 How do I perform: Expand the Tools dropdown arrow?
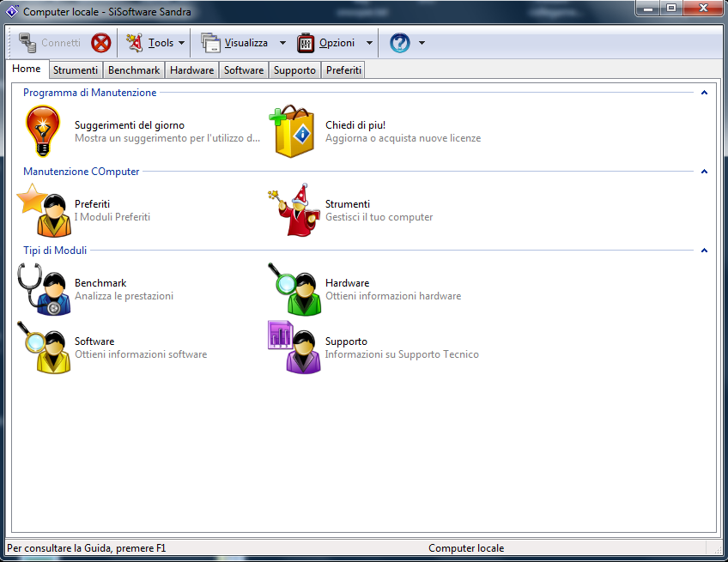(181, 43)
